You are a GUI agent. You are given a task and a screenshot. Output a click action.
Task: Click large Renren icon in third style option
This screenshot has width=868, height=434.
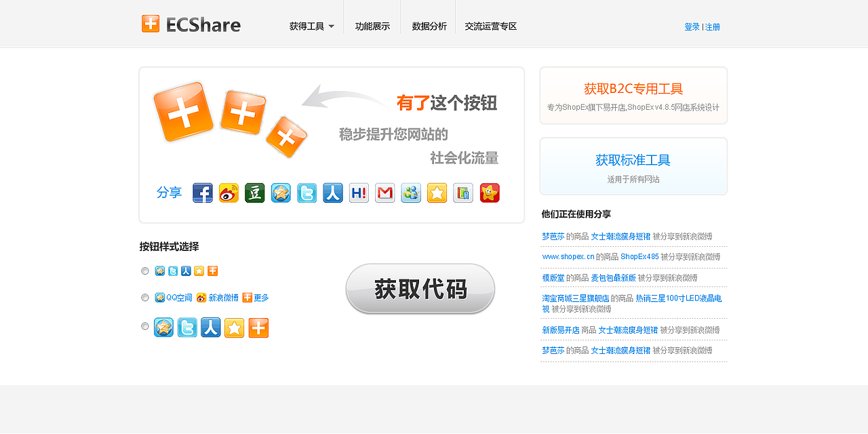point(211,328)
